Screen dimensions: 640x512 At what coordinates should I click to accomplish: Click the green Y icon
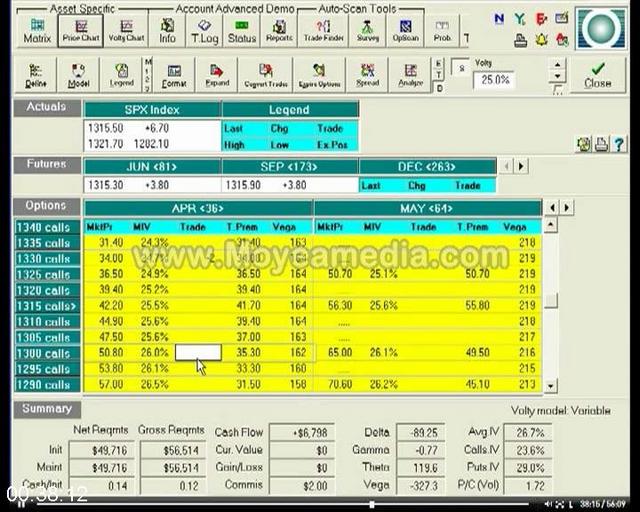click(x=519, y=18)
